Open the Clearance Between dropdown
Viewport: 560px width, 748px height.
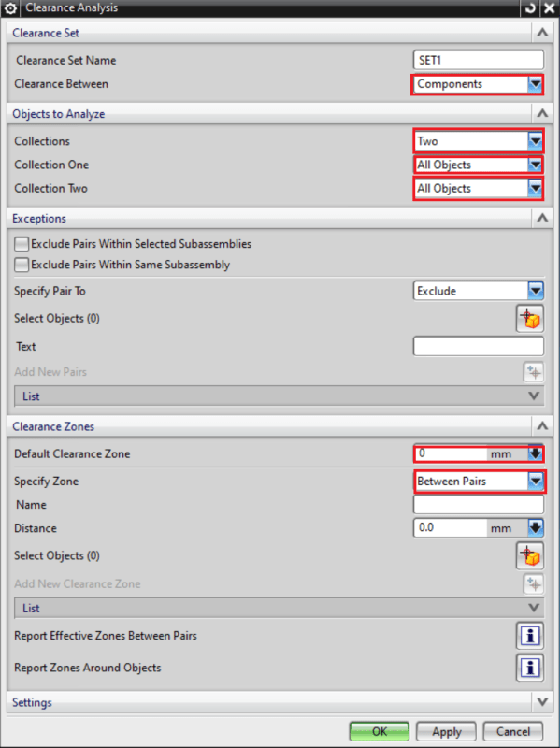coord(478,84)
